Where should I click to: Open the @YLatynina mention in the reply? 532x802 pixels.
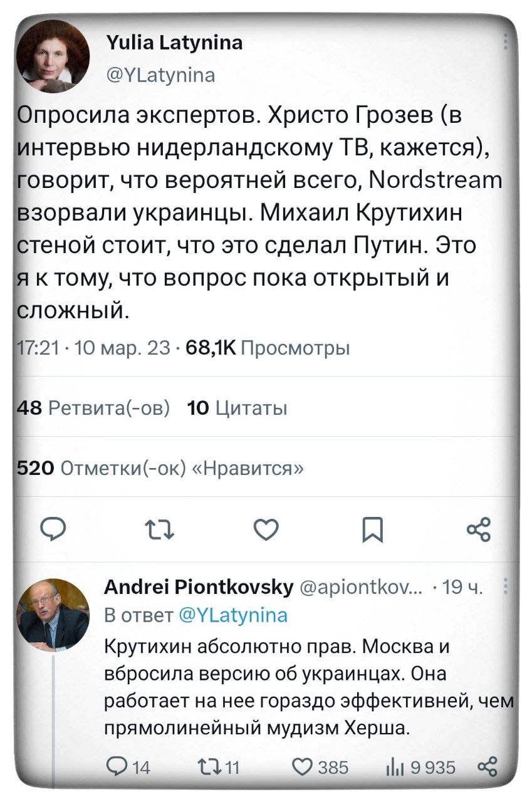[233, 615]
